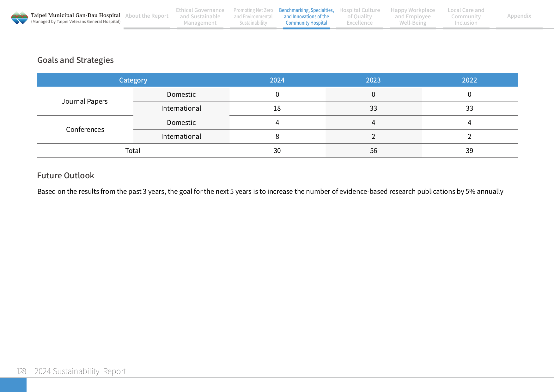Click 33 International journal papers in 2023
Screen dimensions: 554x392
pyautogui.click(x=373, y=108)
